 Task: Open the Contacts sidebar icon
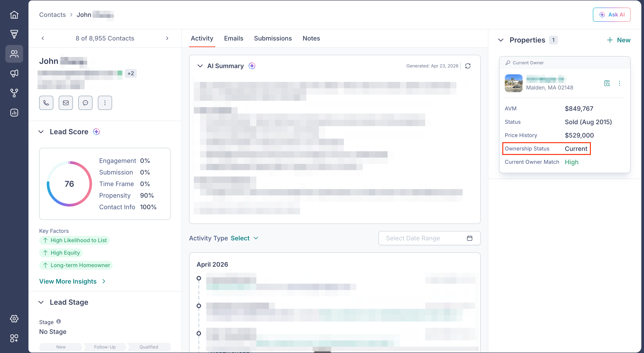pos(14,54)
